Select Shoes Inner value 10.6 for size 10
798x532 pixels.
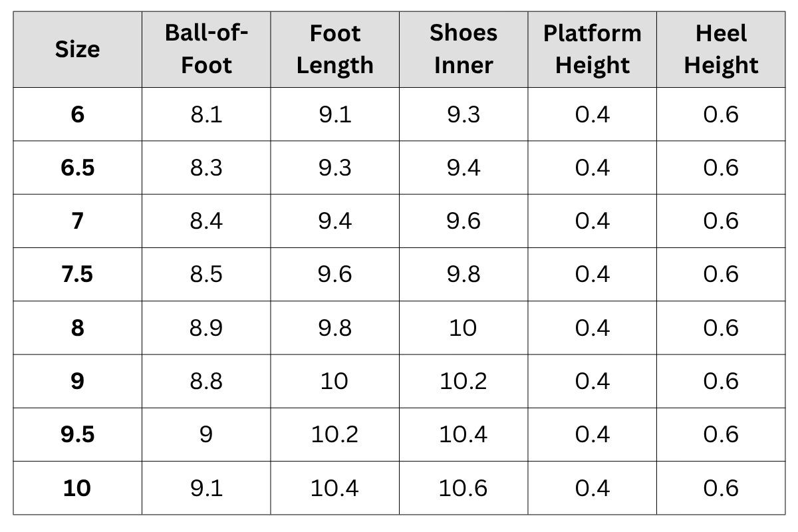464,488
